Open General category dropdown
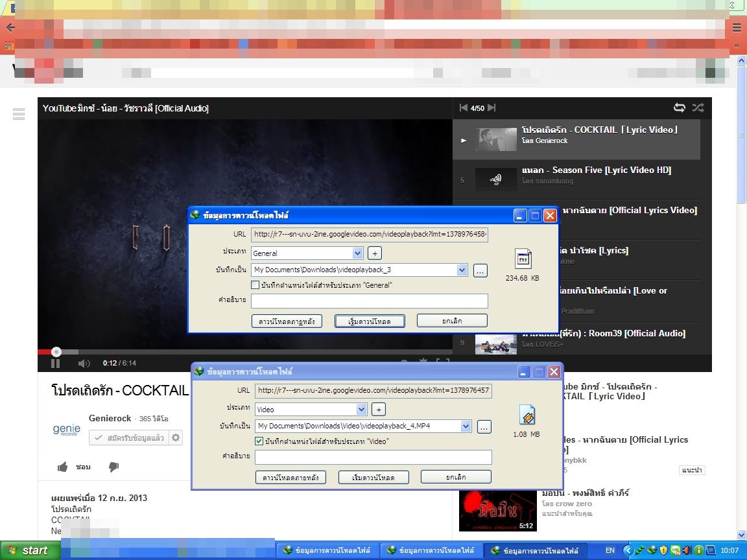Image resolution: width=747 pixels, height=560 pixels. (x=358, y=253)
